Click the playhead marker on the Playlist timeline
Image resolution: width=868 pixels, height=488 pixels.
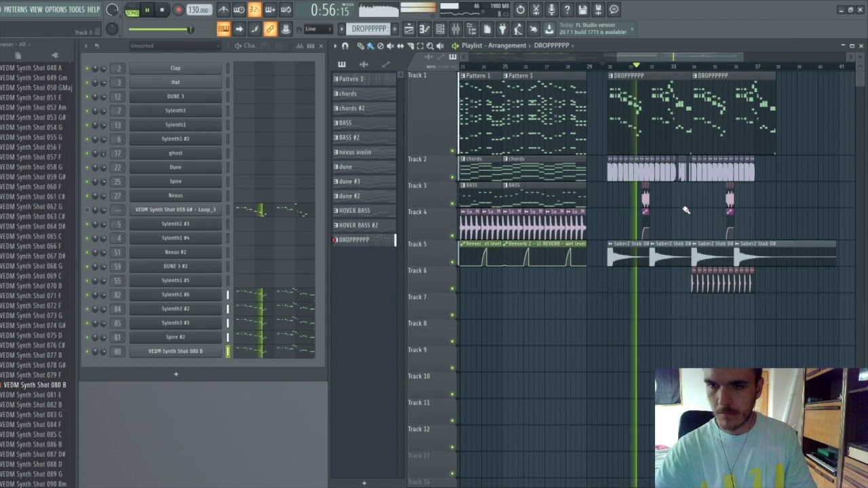pyautogui.click(x=636, y=66)
